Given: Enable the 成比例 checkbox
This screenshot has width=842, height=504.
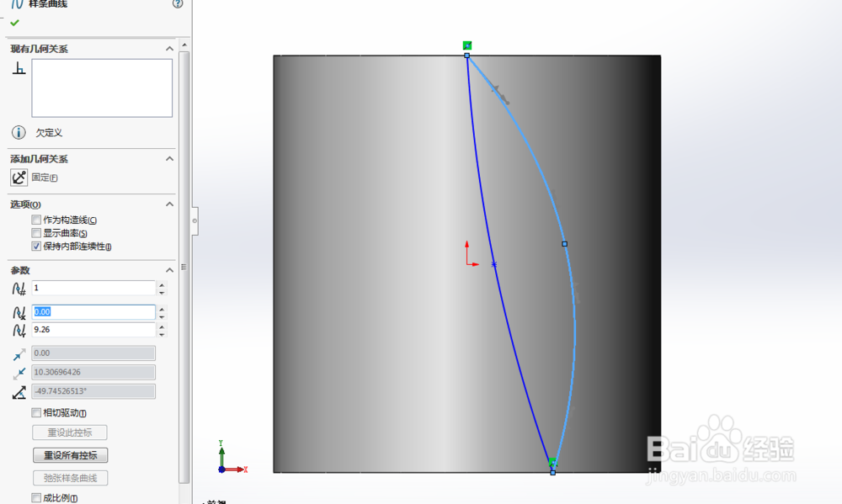Looking at the screenshot, I should tap(36, 497).
